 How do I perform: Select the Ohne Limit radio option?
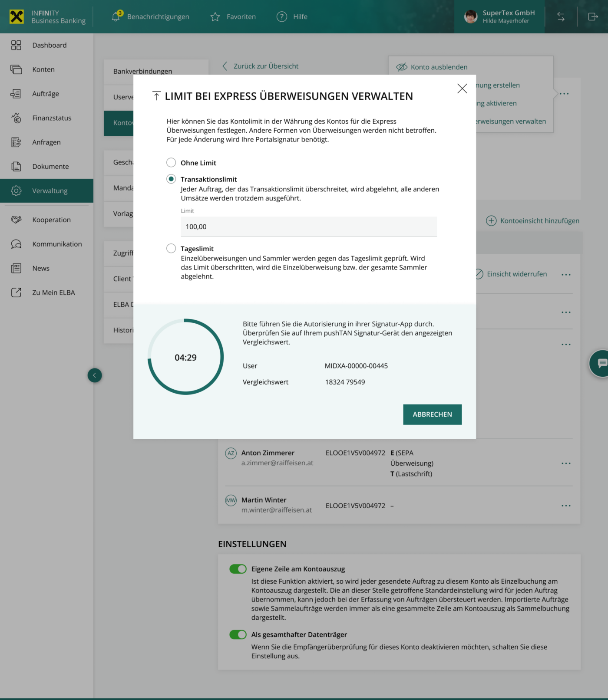click(171, 163)
